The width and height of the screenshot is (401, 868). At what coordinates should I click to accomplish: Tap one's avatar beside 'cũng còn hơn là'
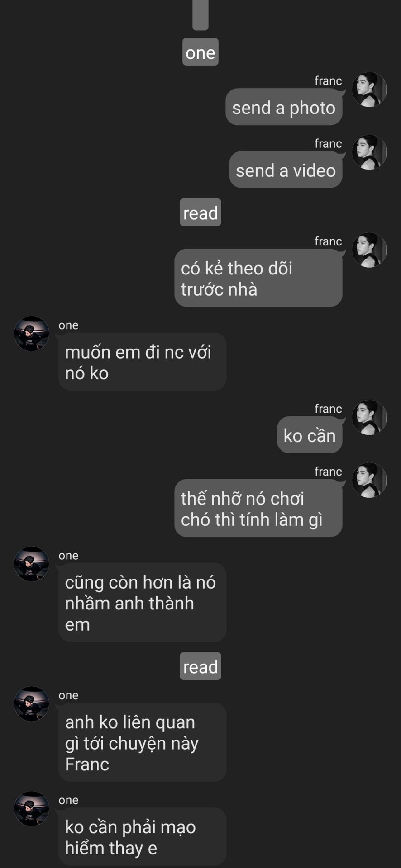point(32,564)
